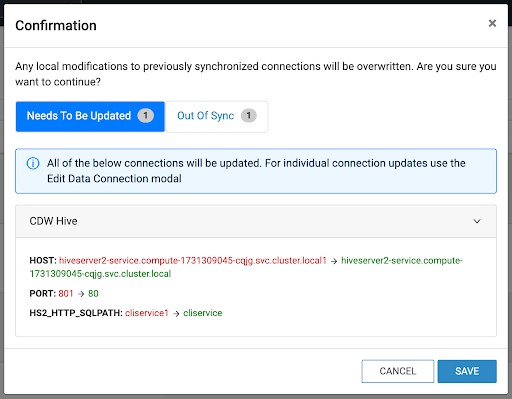Viewport: 512px width, 399px height.
Task: Save the connection updates
Action: 467,371
